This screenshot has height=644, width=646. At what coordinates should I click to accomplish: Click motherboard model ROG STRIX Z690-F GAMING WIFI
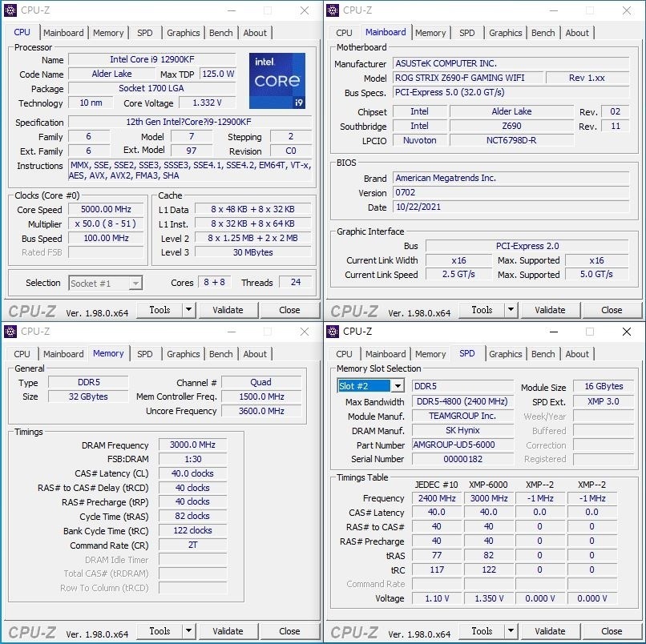[467, 78]
